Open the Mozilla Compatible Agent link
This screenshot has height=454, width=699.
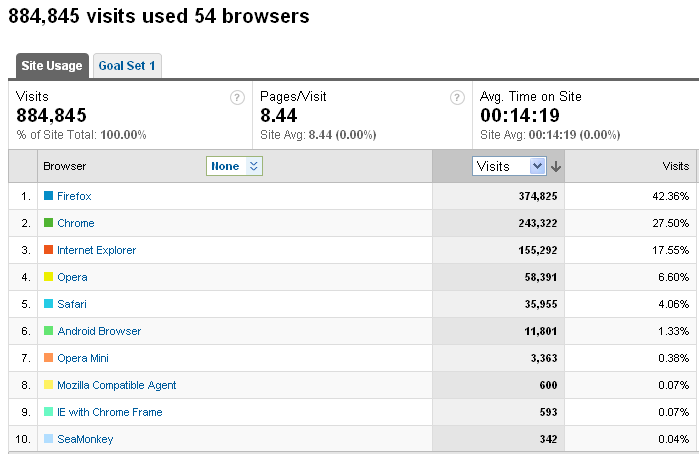(117, 385)
